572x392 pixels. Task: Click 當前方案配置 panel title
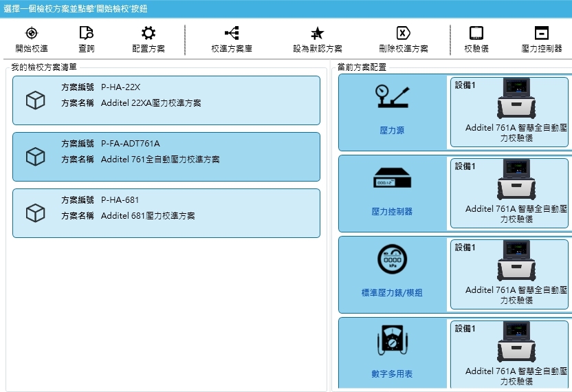tap(362, 67)
